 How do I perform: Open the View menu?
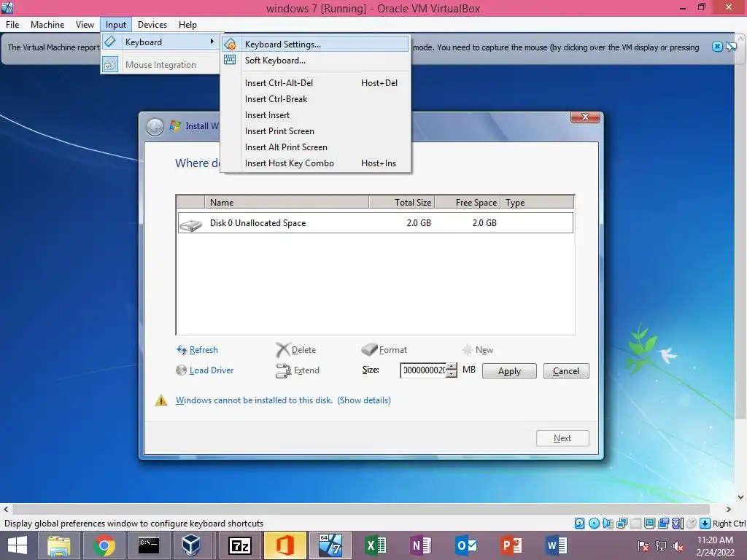85,25
